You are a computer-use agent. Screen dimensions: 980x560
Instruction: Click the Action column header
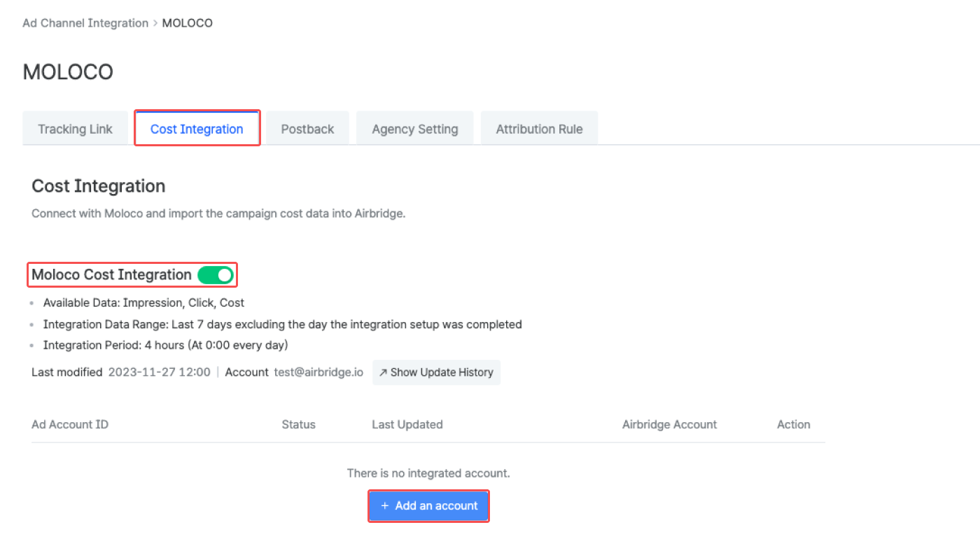click(794, 424)
